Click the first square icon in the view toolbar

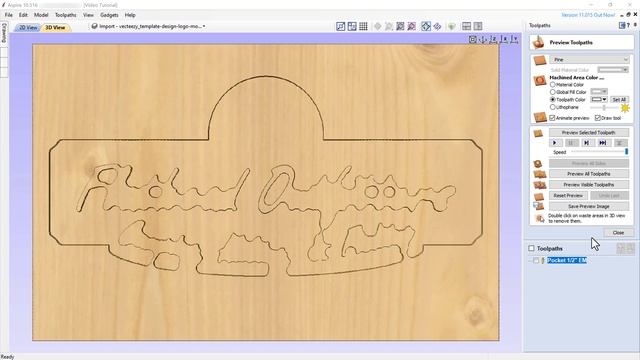click(340, 27)
